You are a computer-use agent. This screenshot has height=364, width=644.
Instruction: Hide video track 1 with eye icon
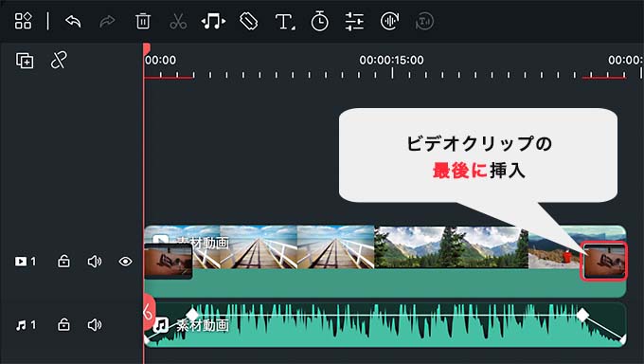tap(125, 262)
